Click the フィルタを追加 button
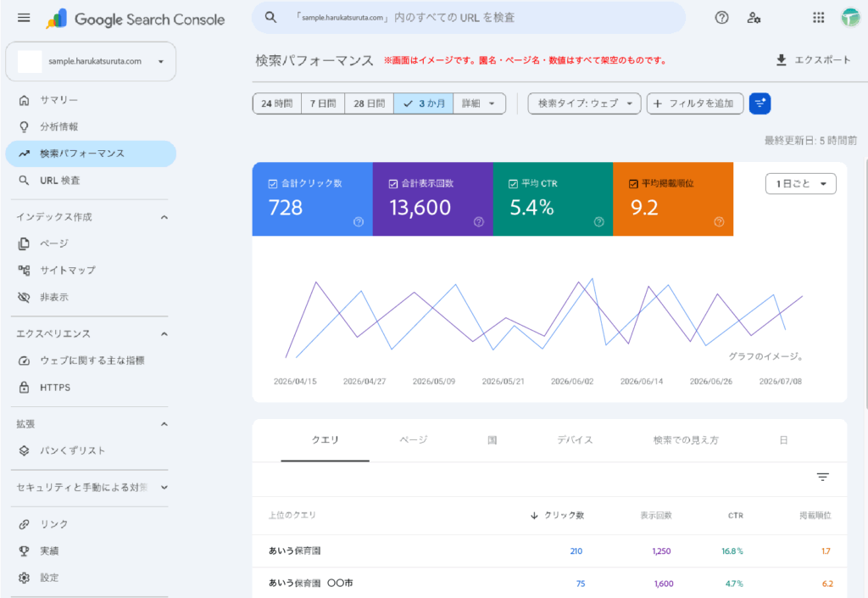The width and height of the screenshot is (868, 598). coord(695,103)
